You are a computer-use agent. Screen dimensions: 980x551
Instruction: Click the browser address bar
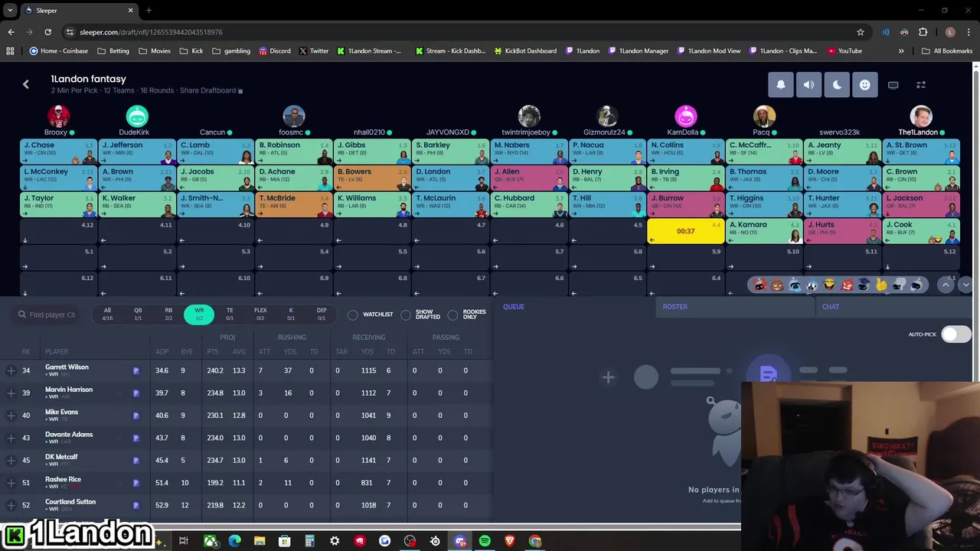[459, 32]
